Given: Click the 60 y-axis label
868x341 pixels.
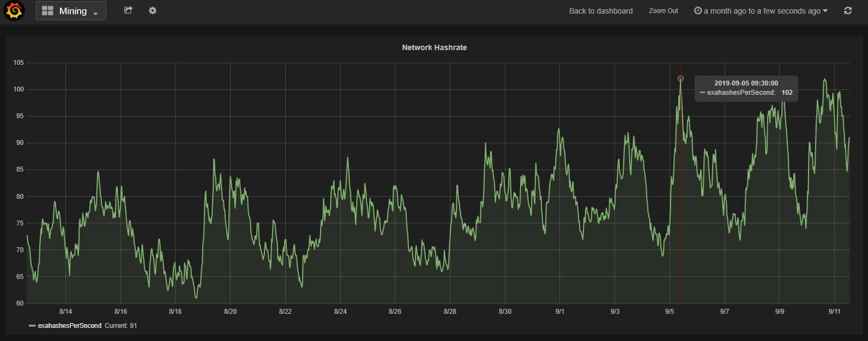Looking at the screenshot, I should pos(20,303).
